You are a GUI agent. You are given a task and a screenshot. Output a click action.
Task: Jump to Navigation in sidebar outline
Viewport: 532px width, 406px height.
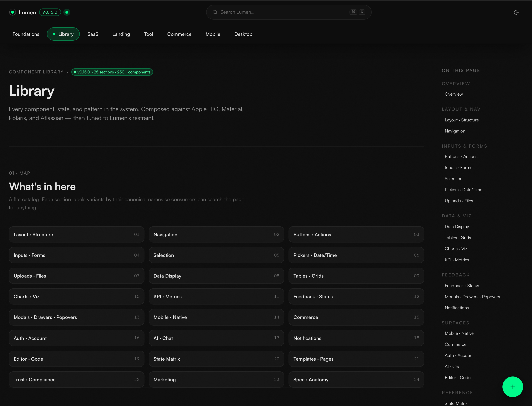pyautogui.click(x=455, y=131)
